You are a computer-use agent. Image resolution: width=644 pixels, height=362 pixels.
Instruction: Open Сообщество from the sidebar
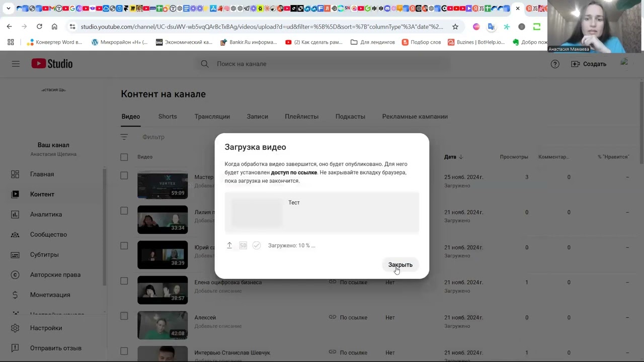pyautogui.click(x=48, y=234)
